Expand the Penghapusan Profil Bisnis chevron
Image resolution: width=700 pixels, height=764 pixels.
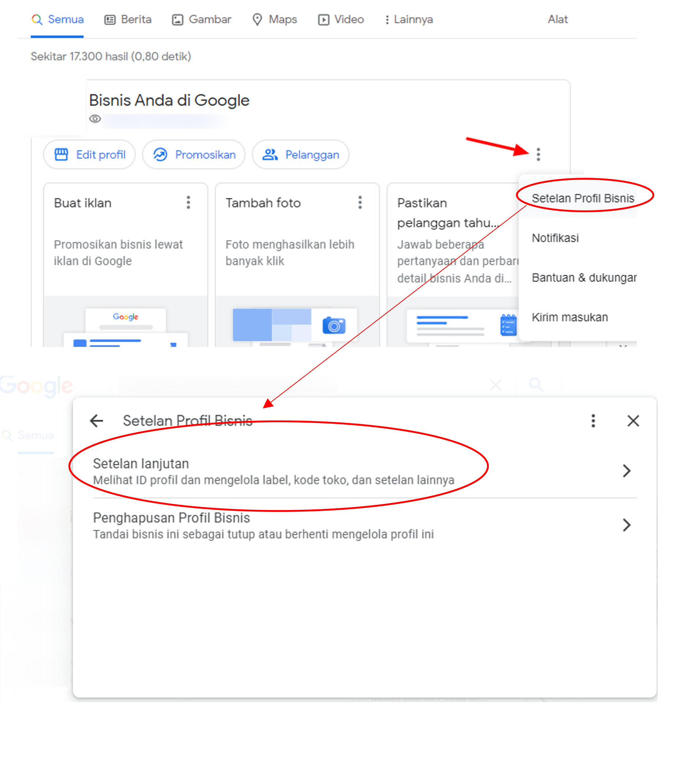click(x=626, y=525)
